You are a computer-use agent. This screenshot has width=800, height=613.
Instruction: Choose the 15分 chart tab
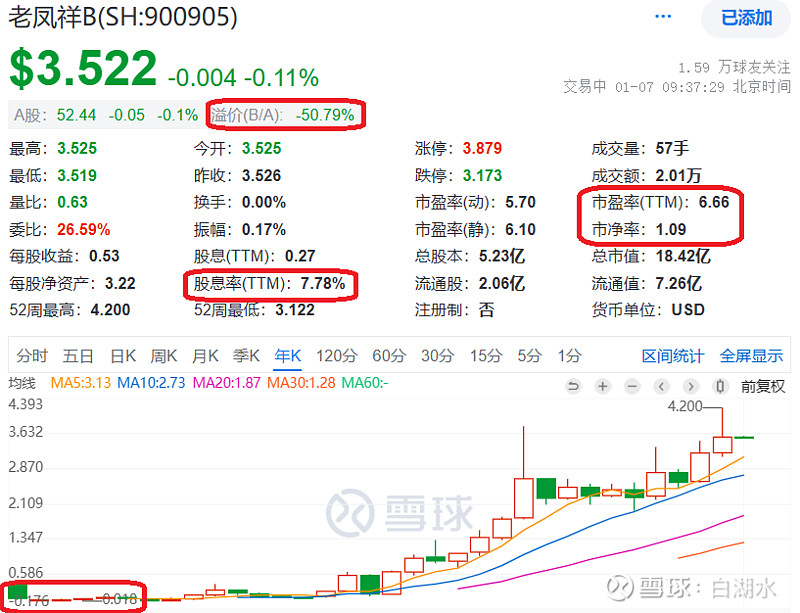coord(486,355)
